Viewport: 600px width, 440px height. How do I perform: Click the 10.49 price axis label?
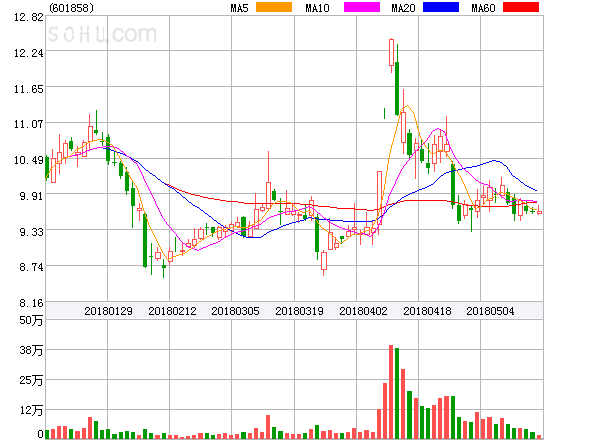tap(29, 160)
